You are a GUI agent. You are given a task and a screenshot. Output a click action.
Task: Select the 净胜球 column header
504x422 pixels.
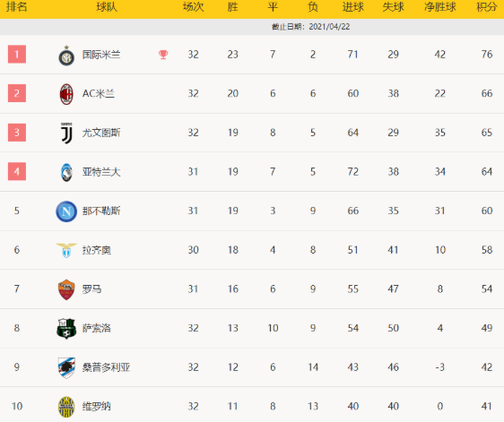coord(440,7)
